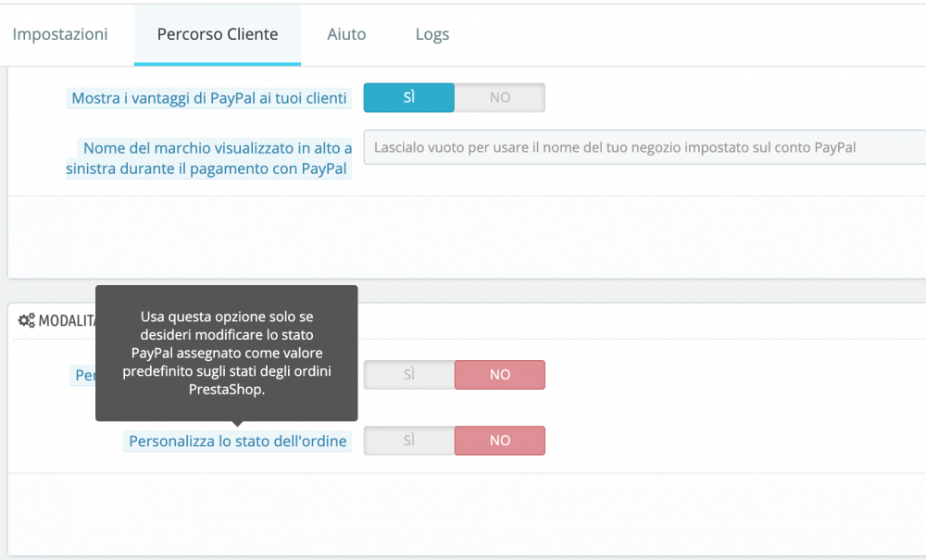The width and height of the screenshot is (926, 560).
Task: Enable SÌ for Personalizza lo stato dell'ordine
Action: [x=408, y=441]
